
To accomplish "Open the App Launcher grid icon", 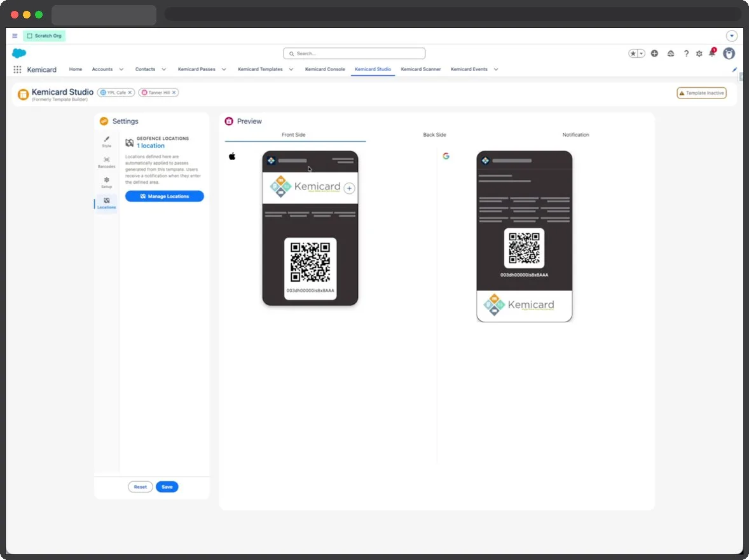I will coord(17,69).
